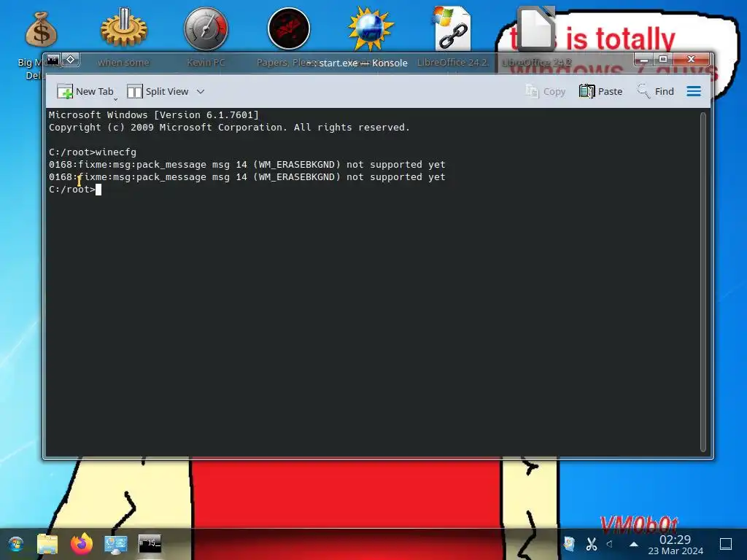Viewport: 747px width, 560px height.
Task: Open the golden gear desktop icon
Action: pyautogui.click(x=123, y=28)
